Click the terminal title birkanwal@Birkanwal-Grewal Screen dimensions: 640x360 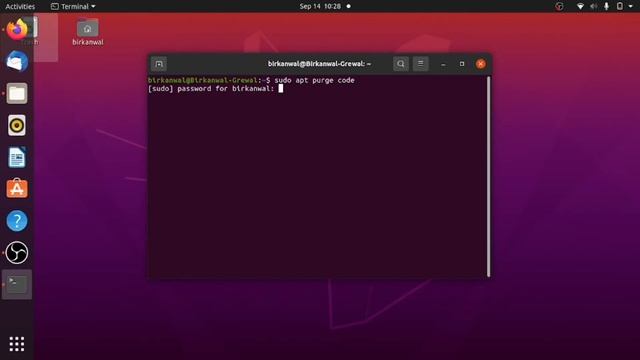tap(319, 64)
